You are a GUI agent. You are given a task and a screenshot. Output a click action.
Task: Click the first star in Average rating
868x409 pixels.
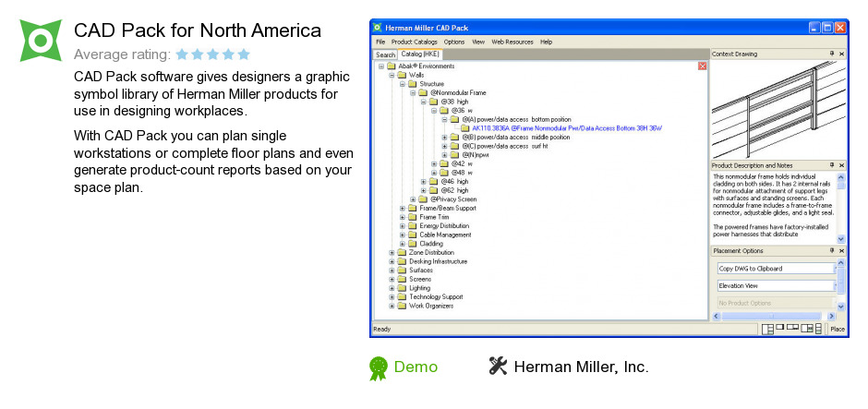pos(182,54)
